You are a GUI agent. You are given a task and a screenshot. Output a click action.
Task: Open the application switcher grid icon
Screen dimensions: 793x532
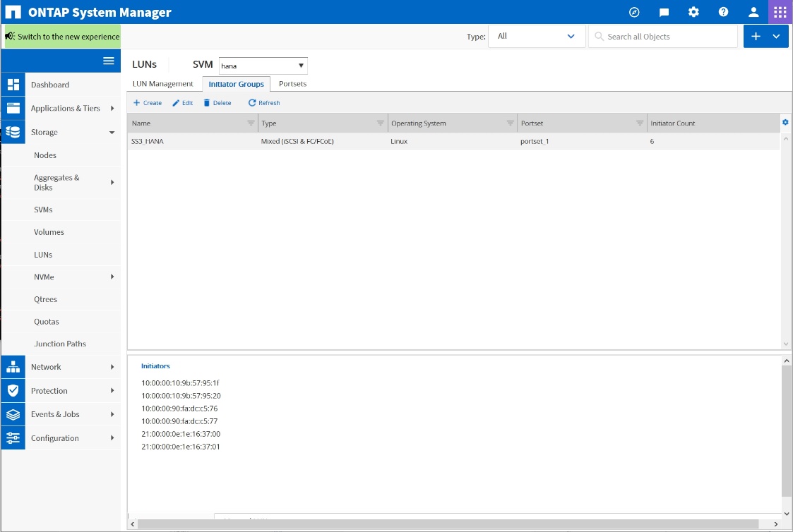tap(780, 12)
